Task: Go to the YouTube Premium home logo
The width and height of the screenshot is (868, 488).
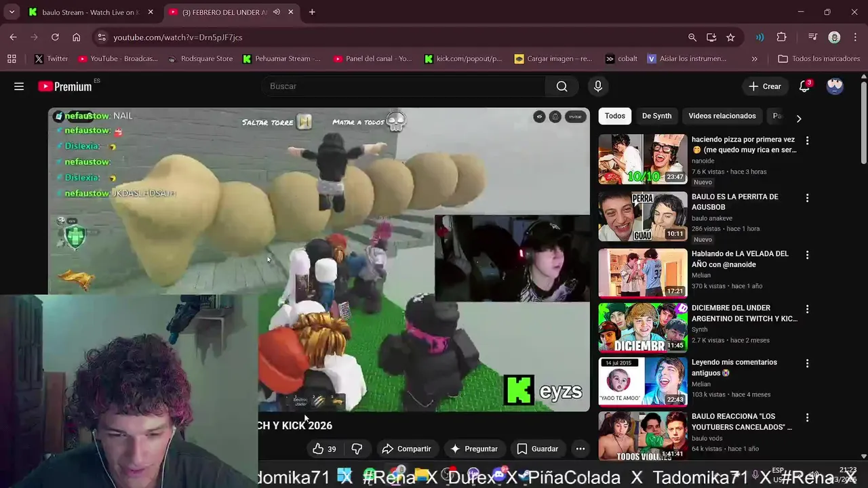Action: click(65, 86)
